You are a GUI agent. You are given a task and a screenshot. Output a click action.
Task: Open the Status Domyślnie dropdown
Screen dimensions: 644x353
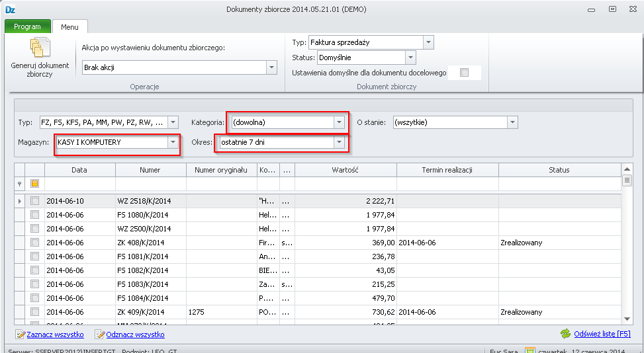410,58
